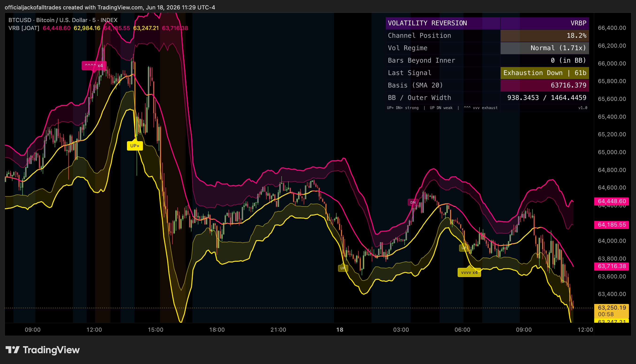The height and width of the screenshot is (364, 636).
Task: Click the 'Channel Position' row label
Action: [419, 35]
